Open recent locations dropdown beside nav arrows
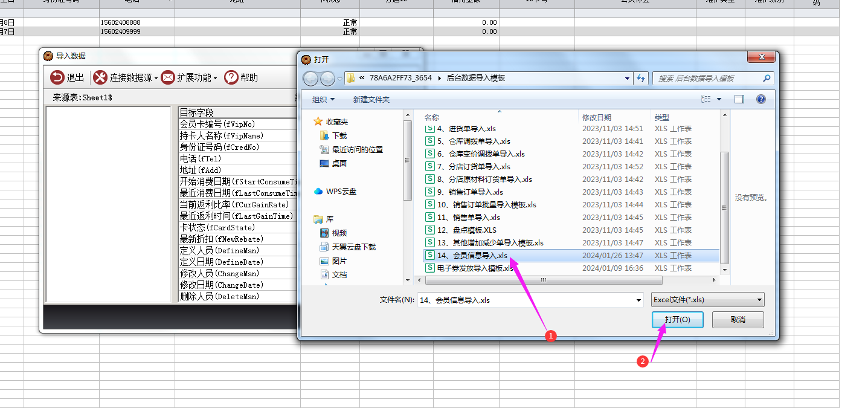The width and height of the screenshot is (868, 408). [x=339, y=79]
